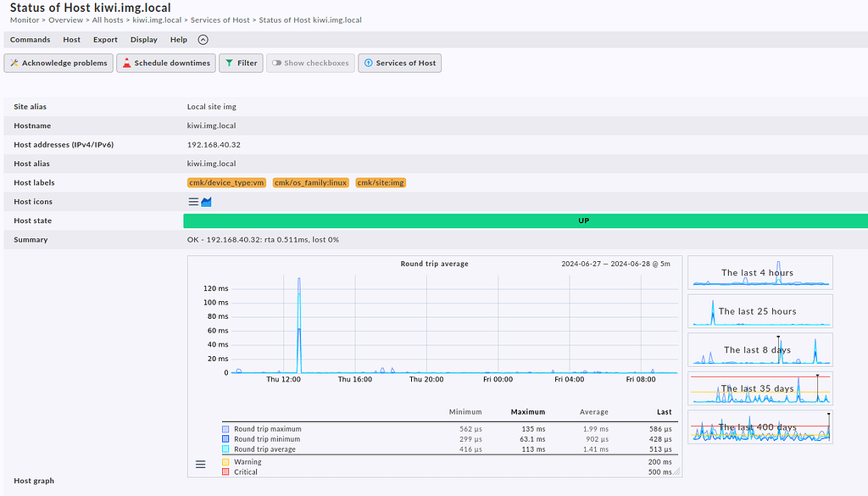Expand the Display dropdown menu
This screenshot has height=496, width=868.
point(143,40)
